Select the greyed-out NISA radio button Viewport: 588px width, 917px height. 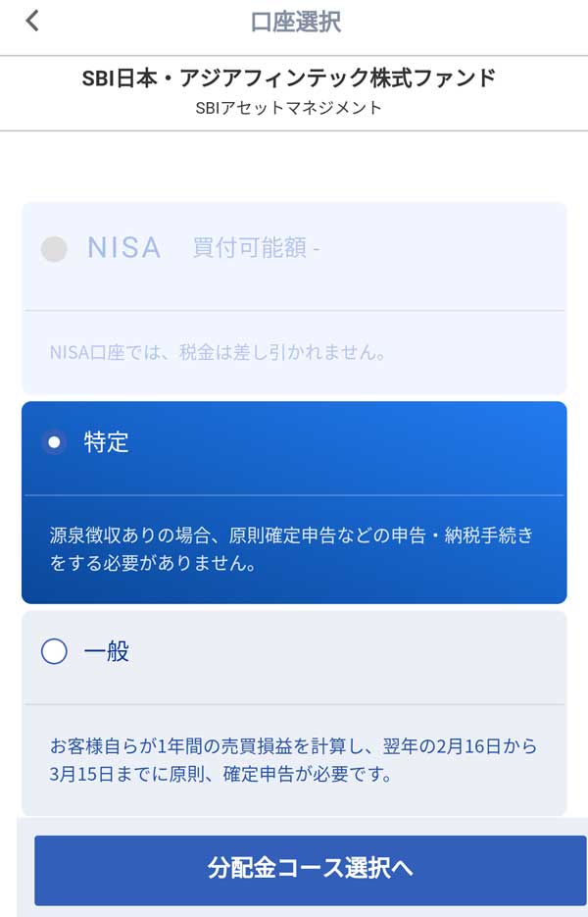point(54,248)
